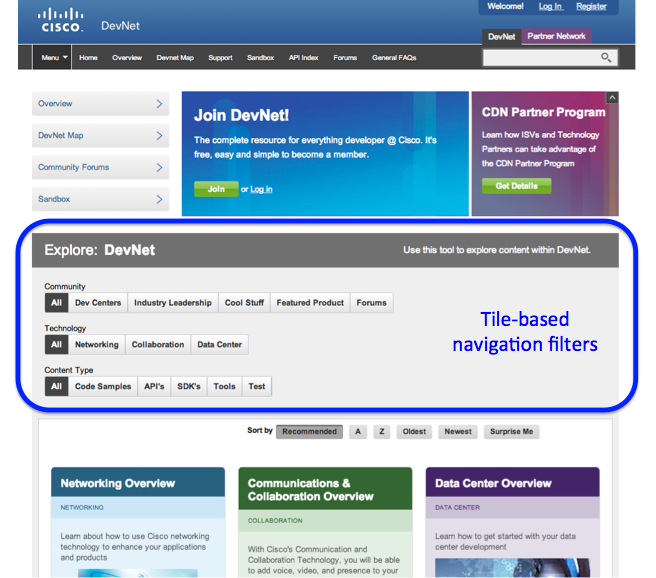This screenshot has height=578, width=656.
Task: Open Devnet Map in navigation bar
Action: point(175,58)
